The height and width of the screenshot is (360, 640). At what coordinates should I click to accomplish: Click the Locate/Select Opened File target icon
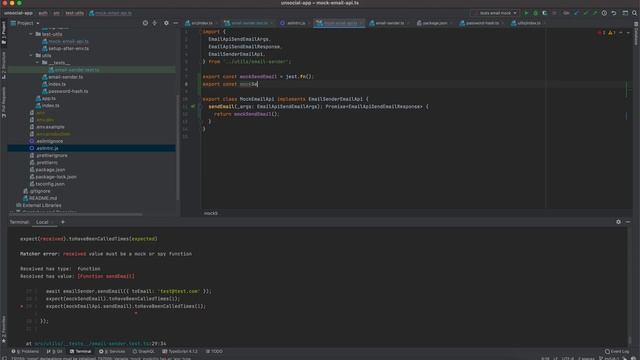click(145, 23)
